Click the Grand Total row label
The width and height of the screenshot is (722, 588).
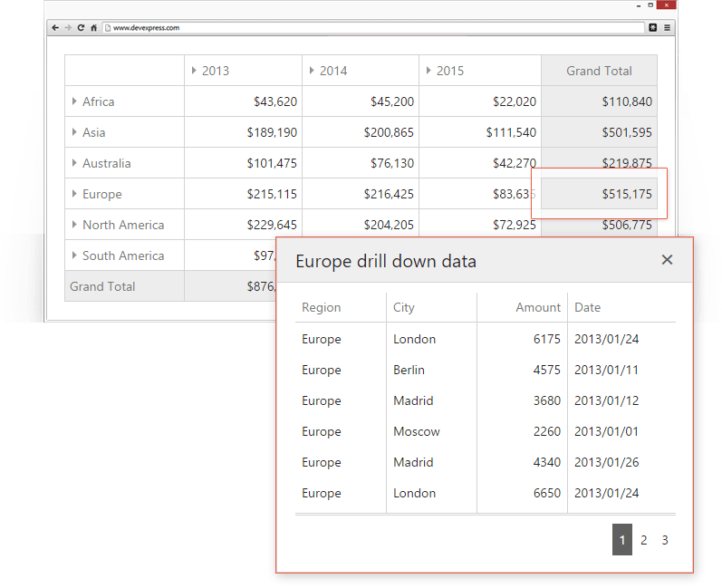click(x=124, y=286)
